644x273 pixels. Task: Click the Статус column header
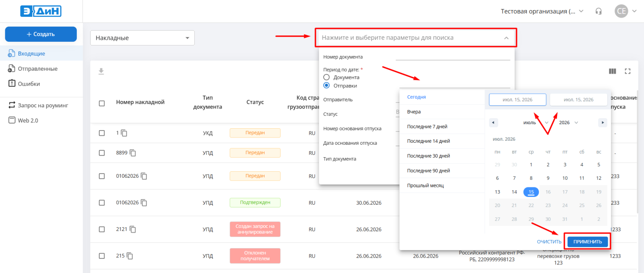255,102
